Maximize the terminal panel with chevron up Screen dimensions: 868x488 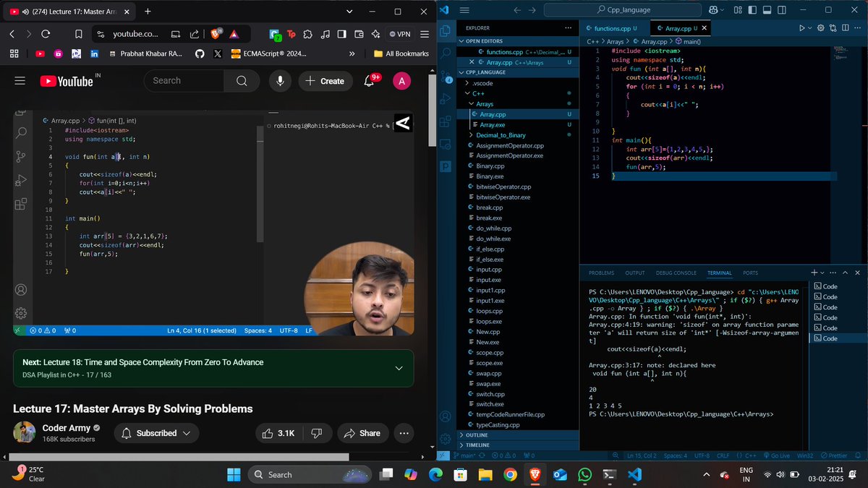[846, 273]
